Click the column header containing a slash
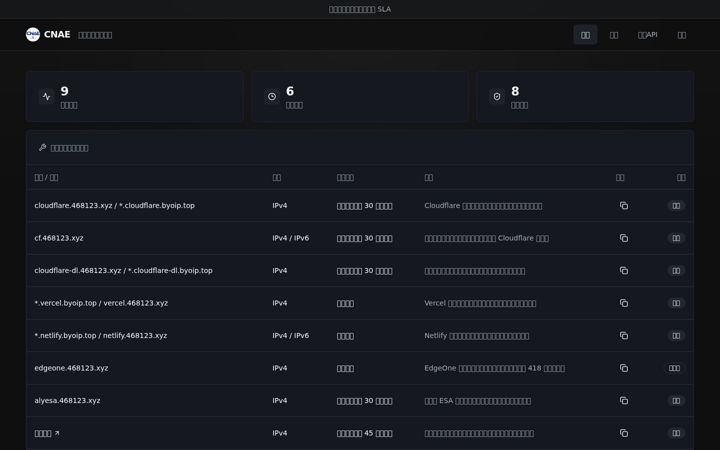The image size is (720, 450). [46, 178]
